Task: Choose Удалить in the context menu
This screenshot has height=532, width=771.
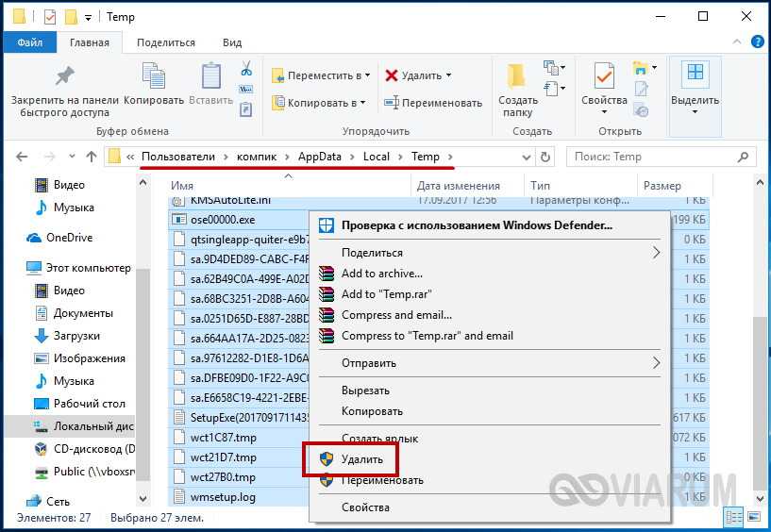Action: pos(362,459)
